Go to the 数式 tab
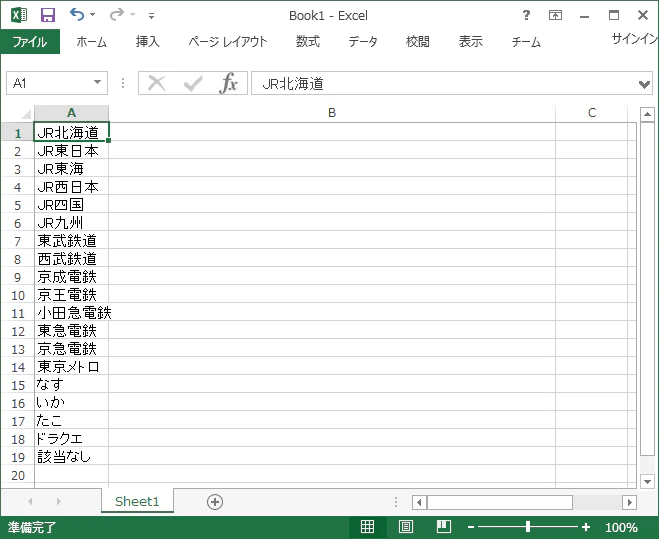The height and width of the screenshot is (539, 659). point(308,42)
